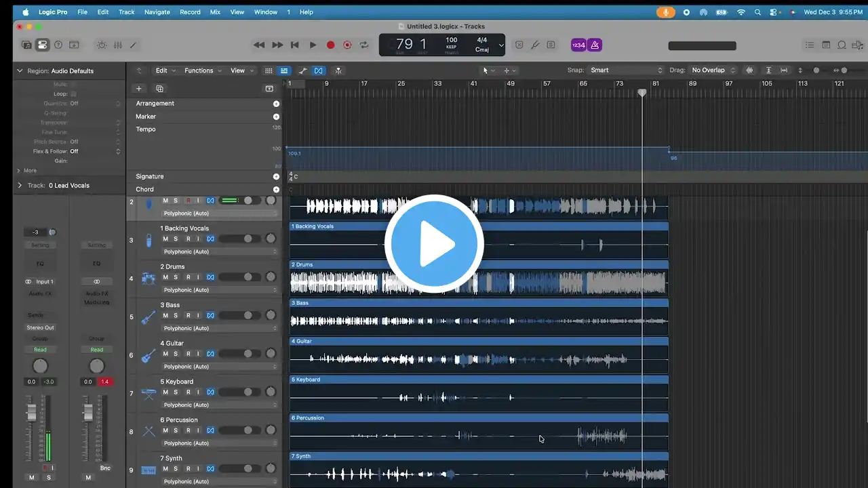Click the vertical zoom slider knob
Image resolution: width=868 pixels, height=488 pixels.
coord(816,70)
